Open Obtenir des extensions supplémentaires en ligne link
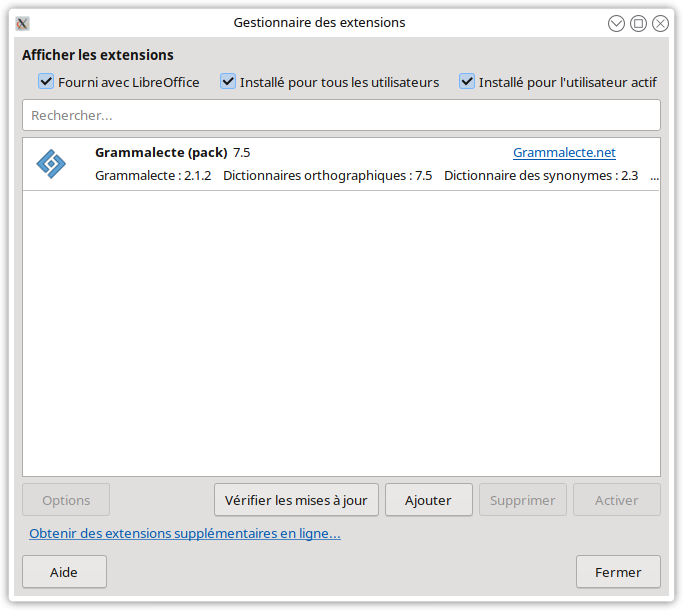The height and width of the screenshot is (610, 683). point(185,533)
